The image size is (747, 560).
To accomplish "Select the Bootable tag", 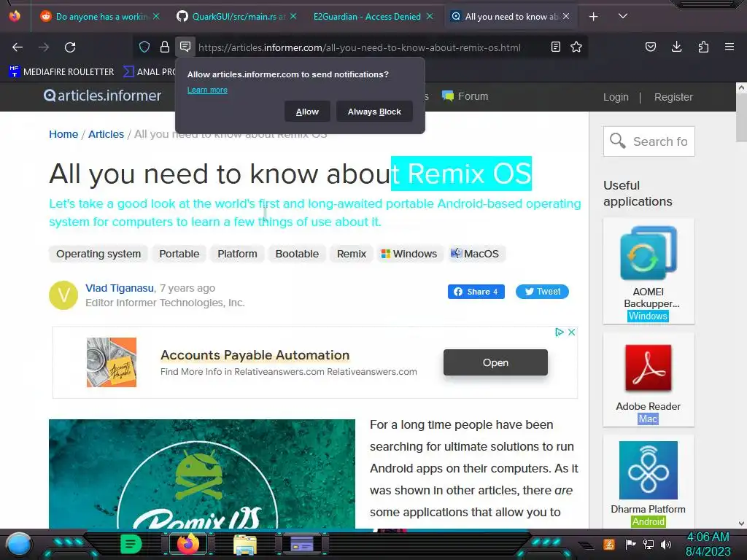I will click(x=297, y=254).
